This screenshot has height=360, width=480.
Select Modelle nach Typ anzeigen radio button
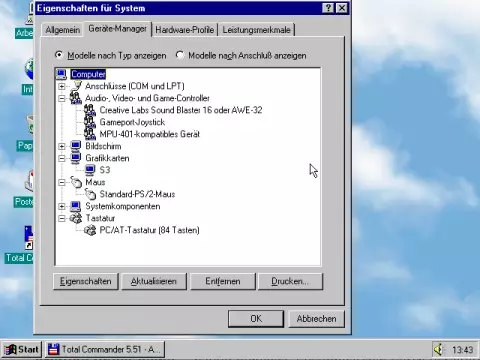pyautogui.click(x=59, y=55)
